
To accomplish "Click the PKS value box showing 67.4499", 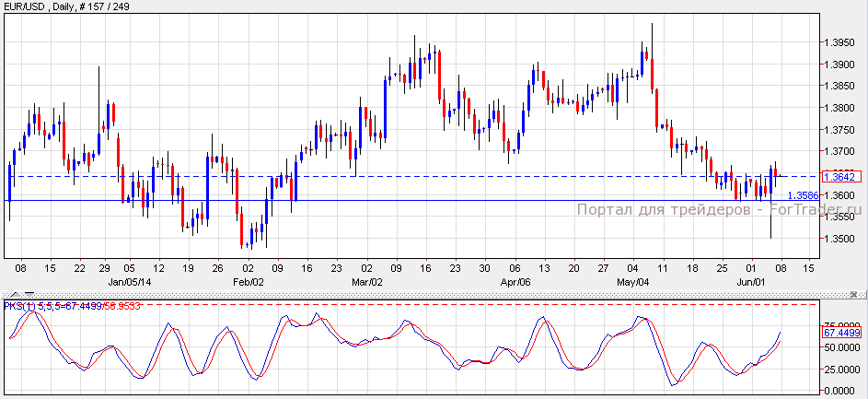I will (841, 332).
